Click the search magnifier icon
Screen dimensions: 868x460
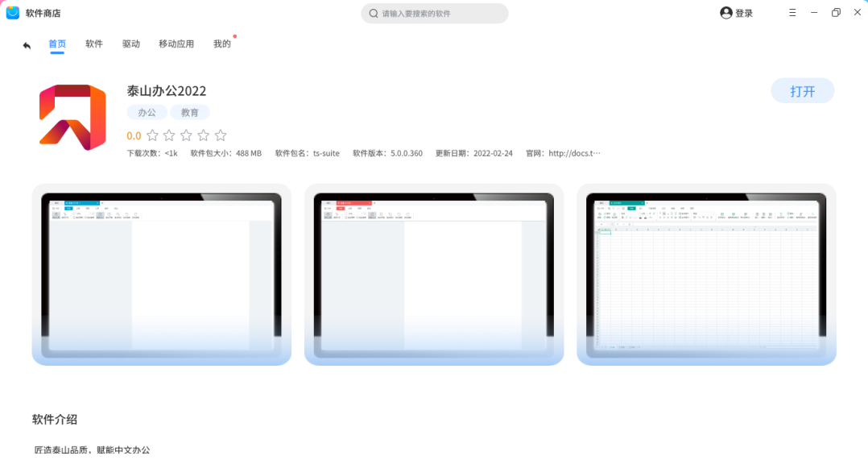click(374, 13)
